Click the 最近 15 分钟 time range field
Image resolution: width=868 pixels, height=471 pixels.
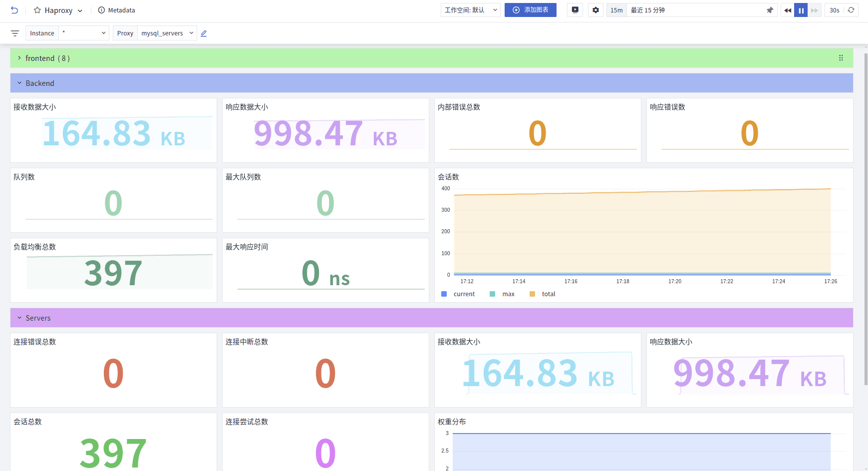[696, 10]
